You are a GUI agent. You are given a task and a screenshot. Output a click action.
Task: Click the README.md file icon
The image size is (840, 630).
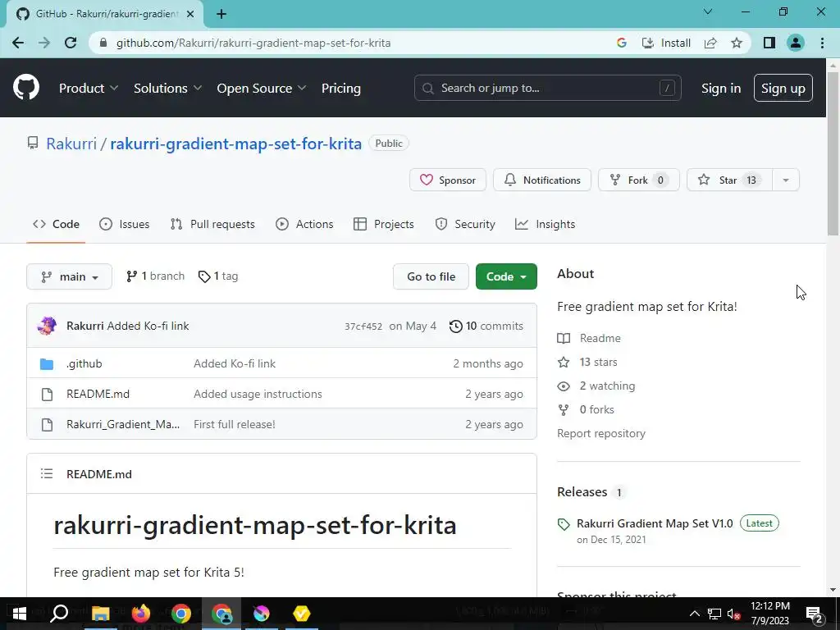coord(47,395)
